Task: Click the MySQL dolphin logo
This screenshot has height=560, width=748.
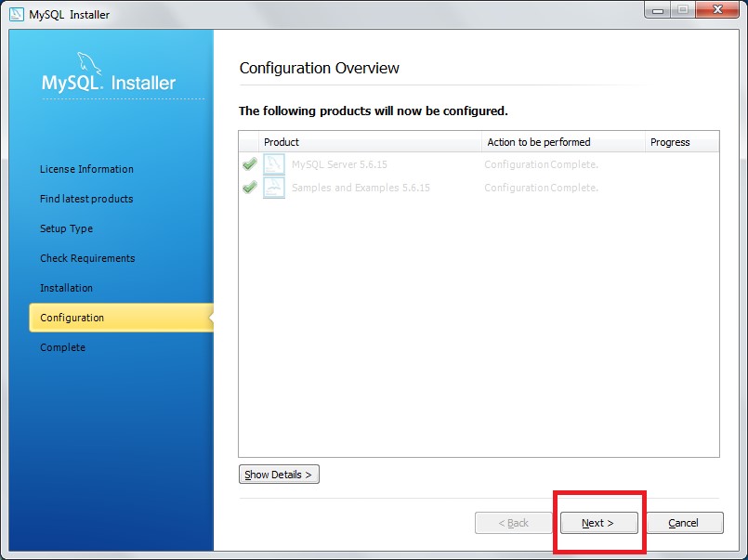Action: pos(89,63)
